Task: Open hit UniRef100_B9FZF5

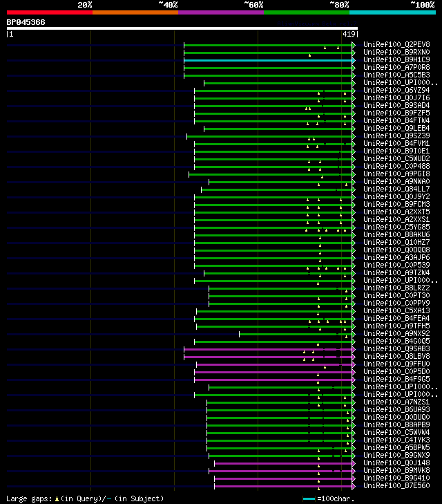Action: click(396, 113)
